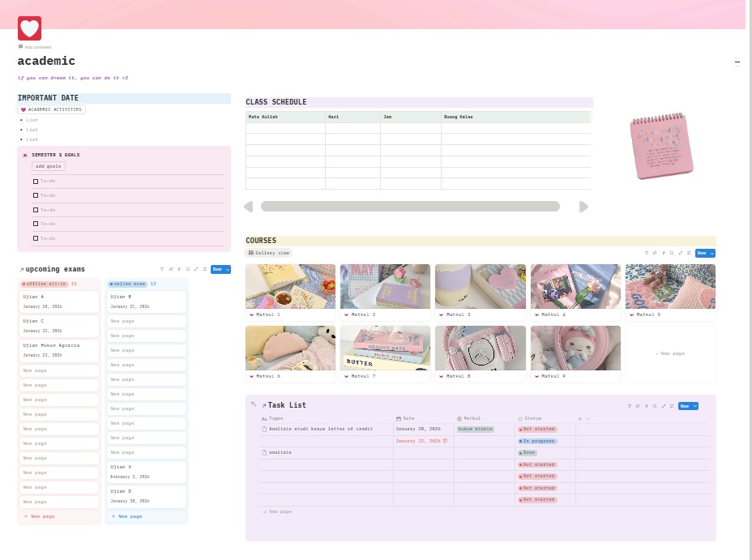Open Task List as full page
This screenshot has width=752, height=560.
[x=664, y=406]
